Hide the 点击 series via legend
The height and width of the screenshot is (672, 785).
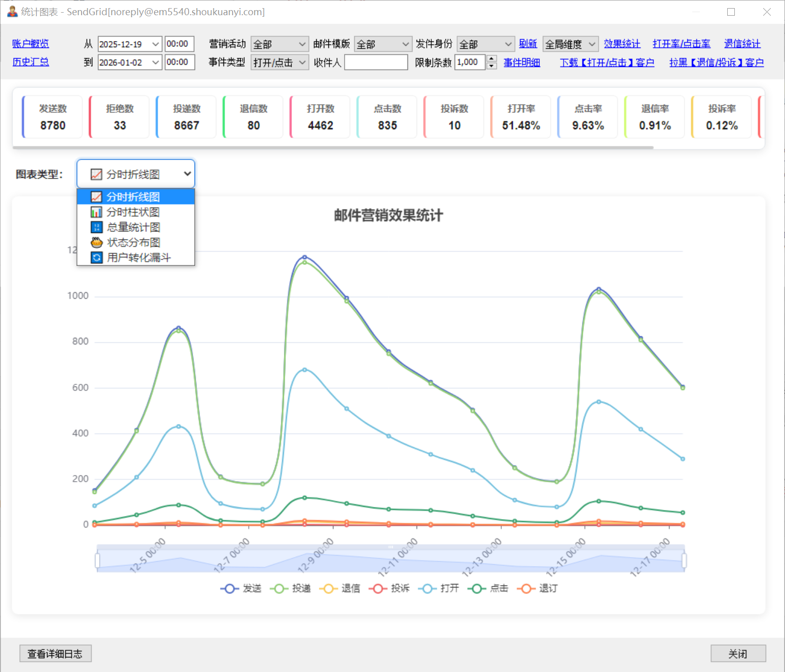476,588
